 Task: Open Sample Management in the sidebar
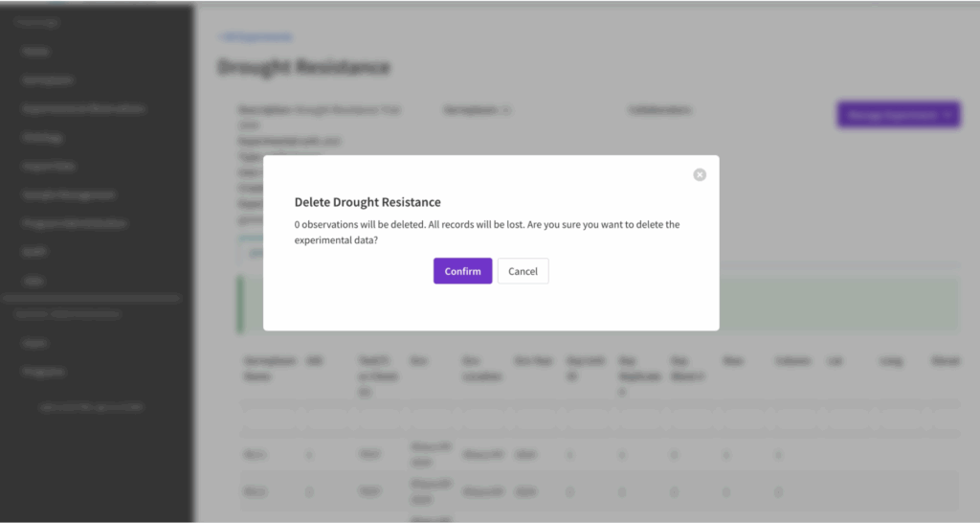(69, 194)
